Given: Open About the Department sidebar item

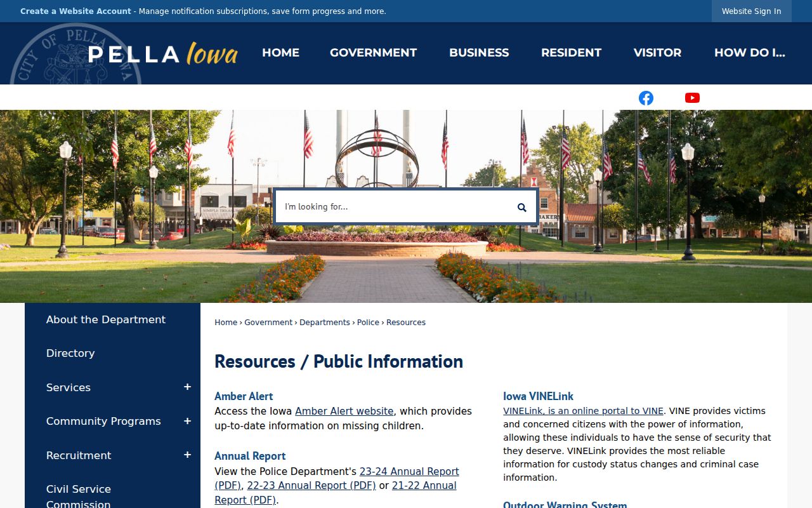Looking at the screenshot, I should (106, 319).
